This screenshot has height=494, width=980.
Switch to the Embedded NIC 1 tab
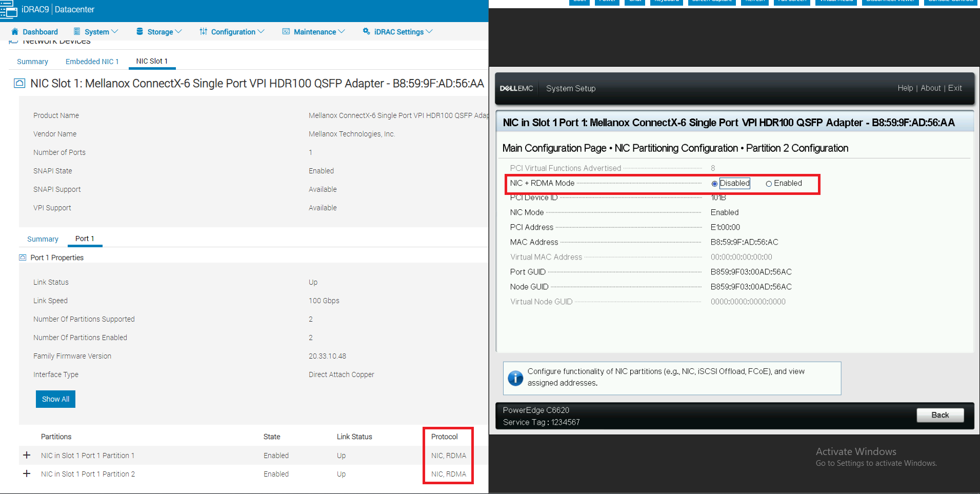click(x=92, y=61)
